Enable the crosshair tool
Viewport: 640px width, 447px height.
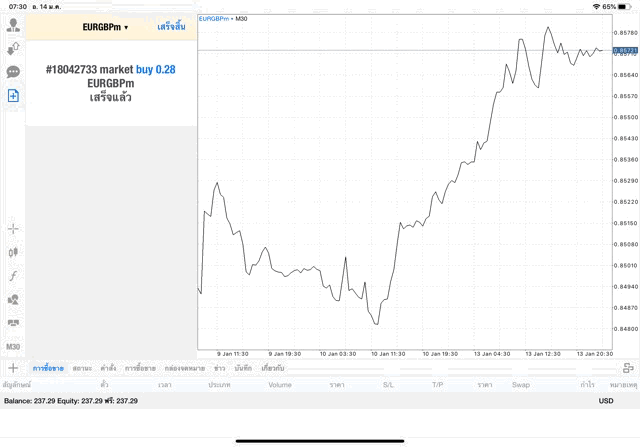(x=13, y=228)
